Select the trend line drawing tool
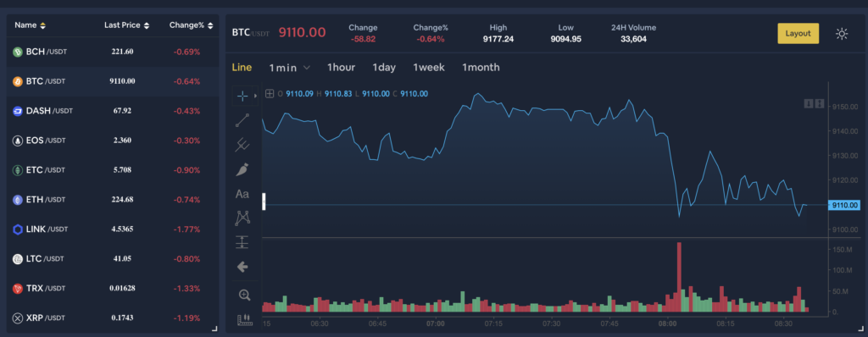The height and width of the screenshot is (337, 868). coord(242,120)
